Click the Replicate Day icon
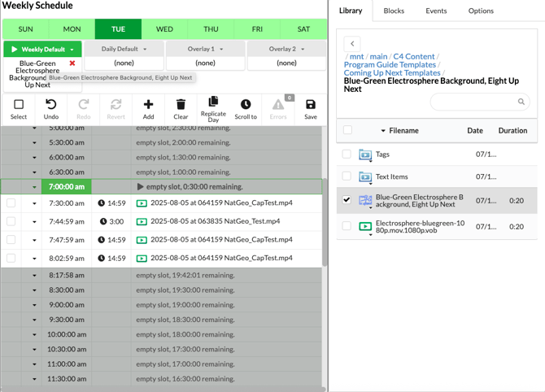545x392 pixels. (x=213, y=102)
